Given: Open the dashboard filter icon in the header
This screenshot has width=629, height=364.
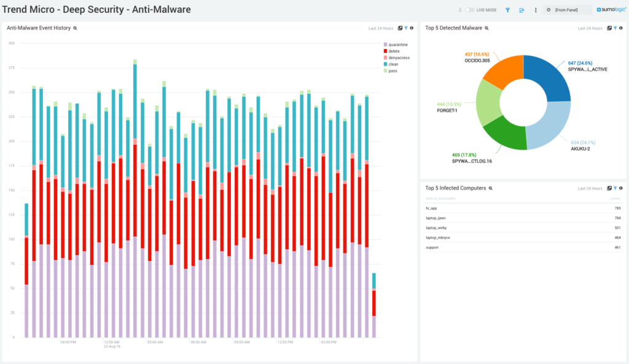Looking at the screenshot, I should pos(507,10).
